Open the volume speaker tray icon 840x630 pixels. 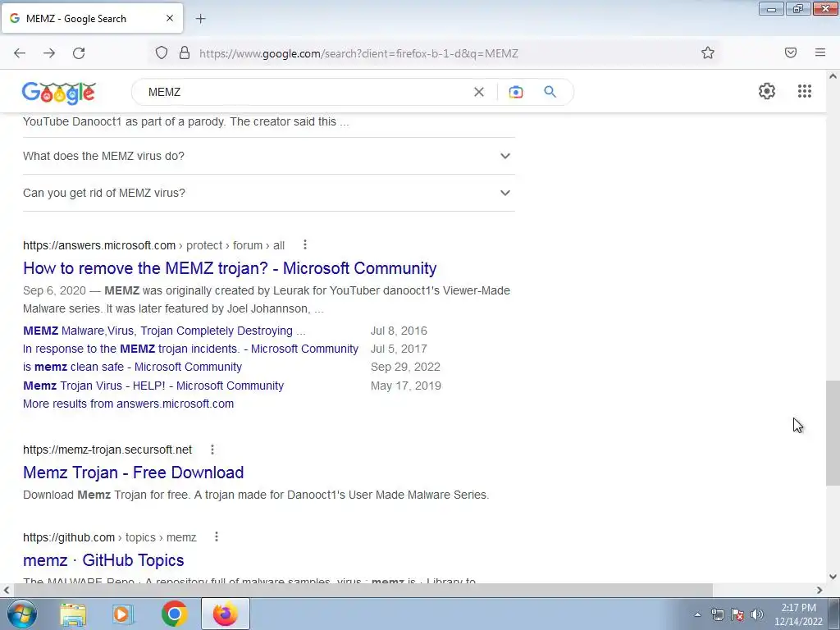click(757, 614)
